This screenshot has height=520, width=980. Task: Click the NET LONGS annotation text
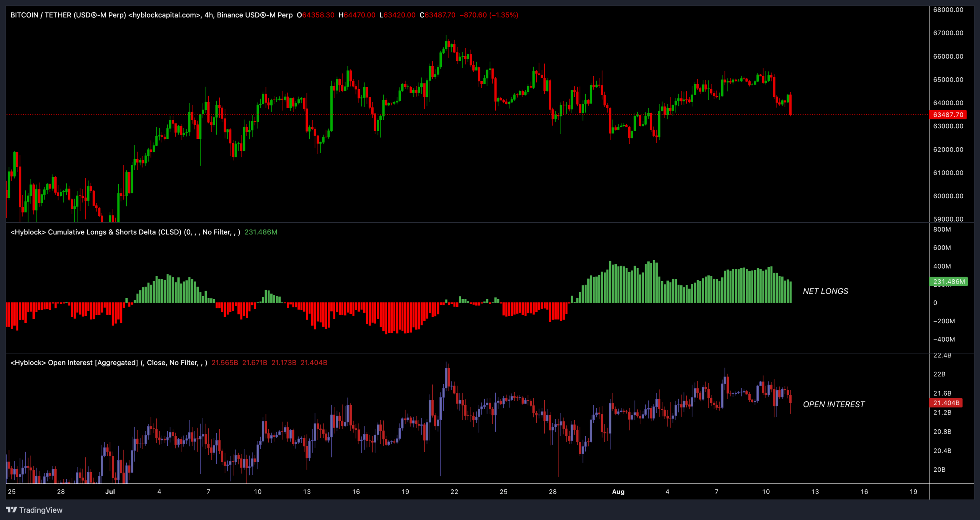[825, 291]
